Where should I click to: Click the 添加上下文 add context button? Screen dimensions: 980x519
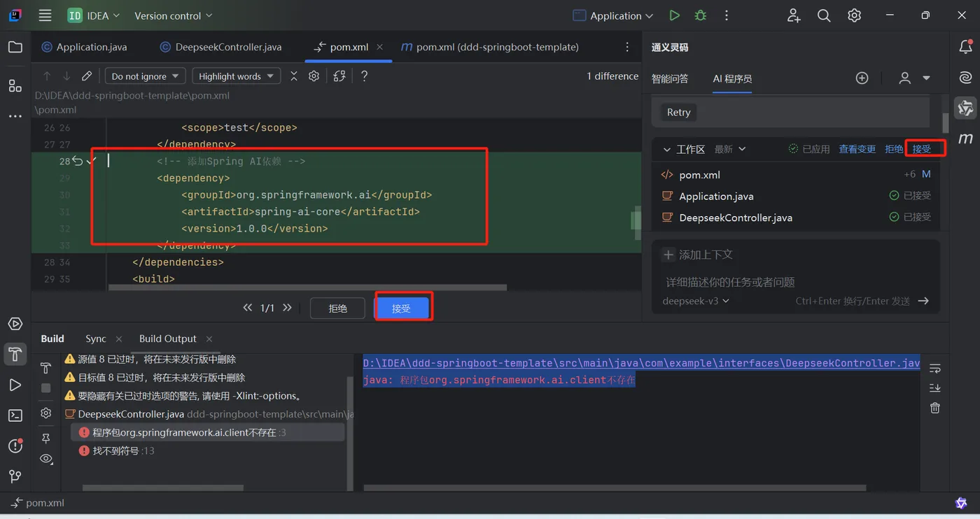tap(698, 255)
